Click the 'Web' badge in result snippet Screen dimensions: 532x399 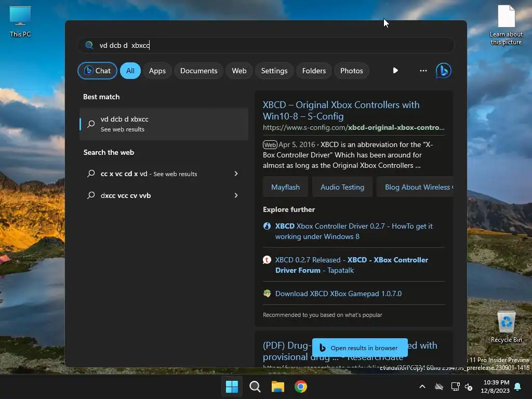270,145
